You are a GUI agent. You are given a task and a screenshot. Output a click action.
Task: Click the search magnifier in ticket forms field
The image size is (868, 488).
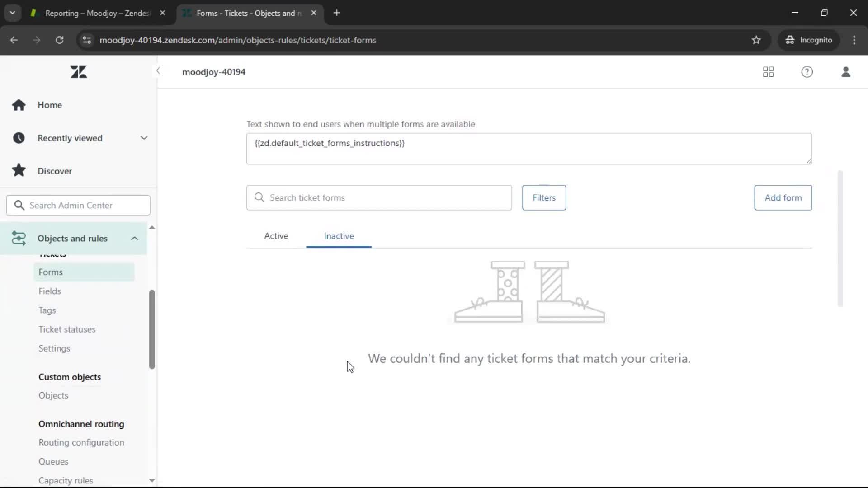pyautogui.click(x=259, y=197)
